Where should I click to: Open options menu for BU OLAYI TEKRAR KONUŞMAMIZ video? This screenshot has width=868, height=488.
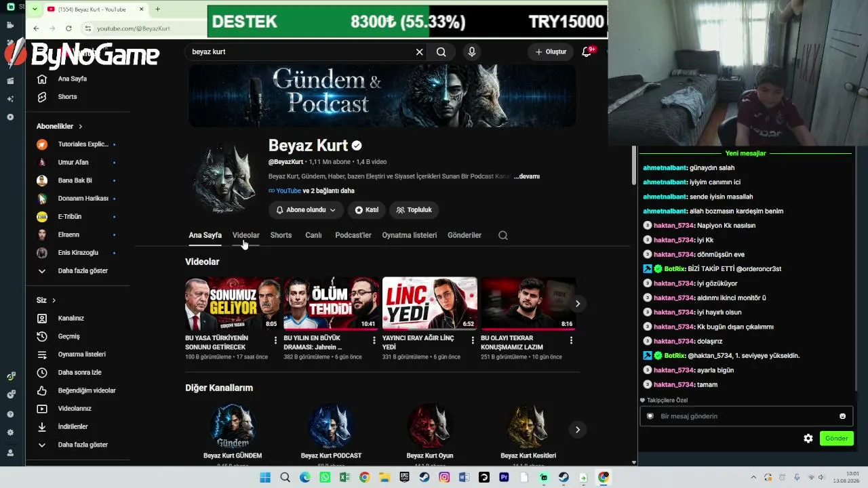pyautogui.click(x=571, y=340)
